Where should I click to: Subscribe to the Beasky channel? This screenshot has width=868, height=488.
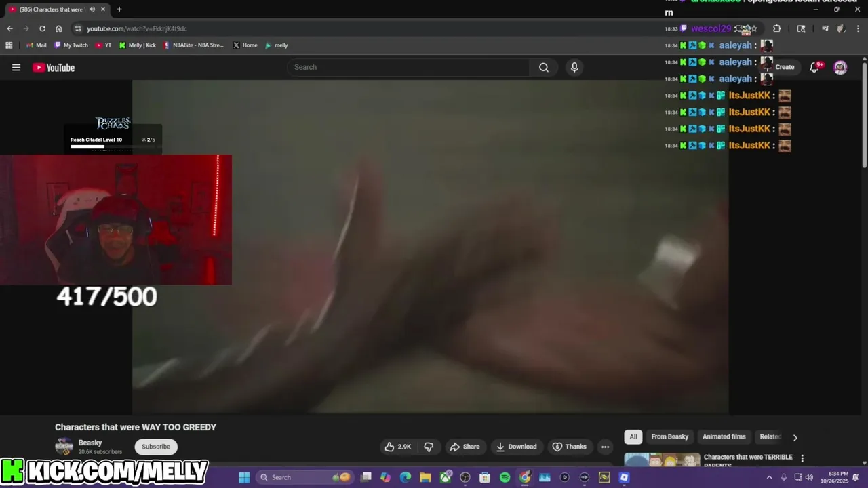[156, 447]
